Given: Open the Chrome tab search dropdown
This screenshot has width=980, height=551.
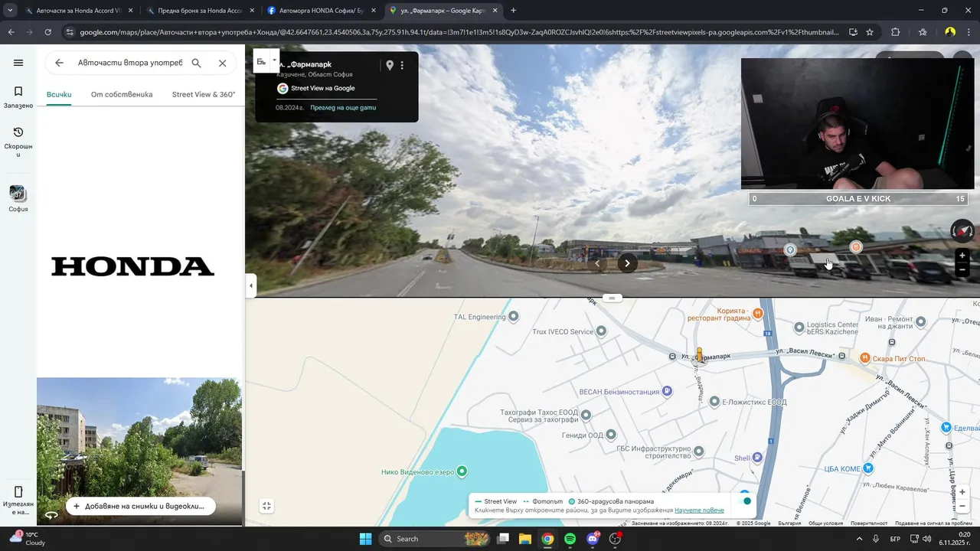Looking at the screenshot, I should [x=10, y=11].
